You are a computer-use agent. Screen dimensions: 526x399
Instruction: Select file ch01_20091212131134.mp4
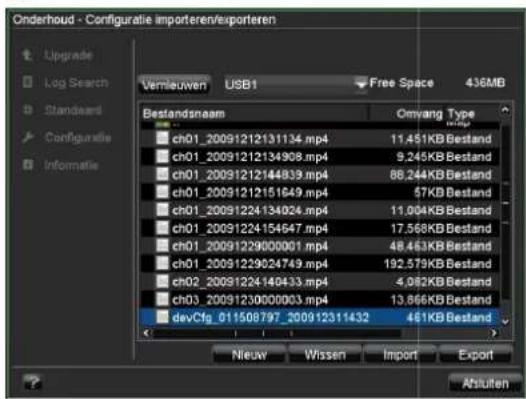(319, 139)
